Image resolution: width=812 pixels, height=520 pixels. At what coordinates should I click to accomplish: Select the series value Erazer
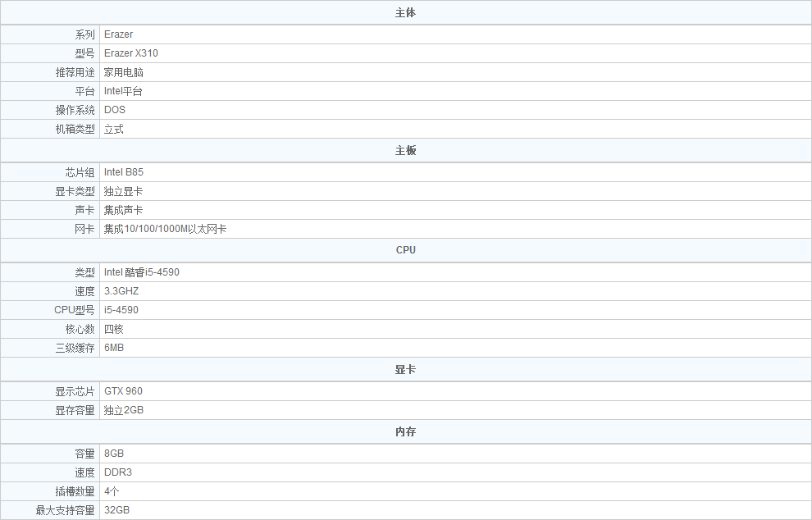pyautogui.click(x=119, y=34)
